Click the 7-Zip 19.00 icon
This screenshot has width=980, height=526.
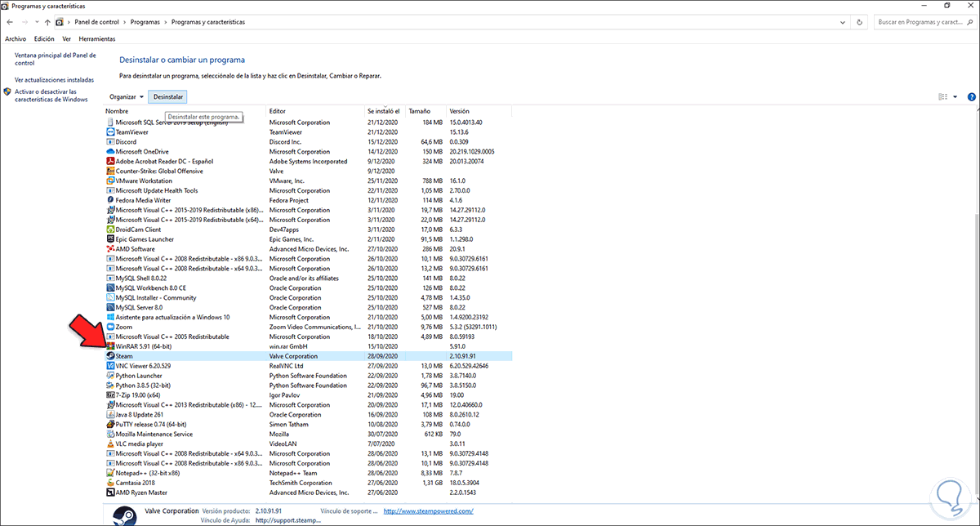[110, 395]
